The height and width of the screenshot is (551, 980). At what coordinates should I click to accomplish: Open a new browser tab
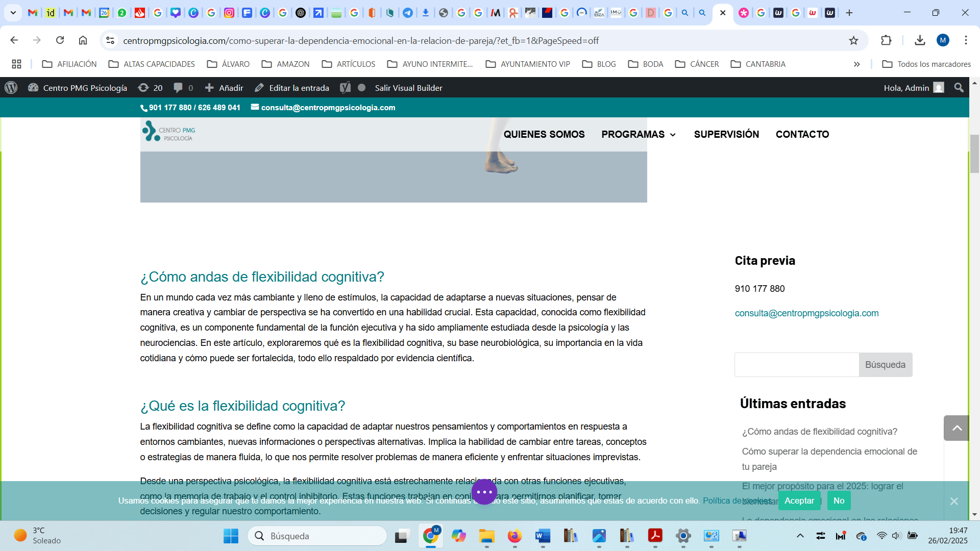click(849, 13)
